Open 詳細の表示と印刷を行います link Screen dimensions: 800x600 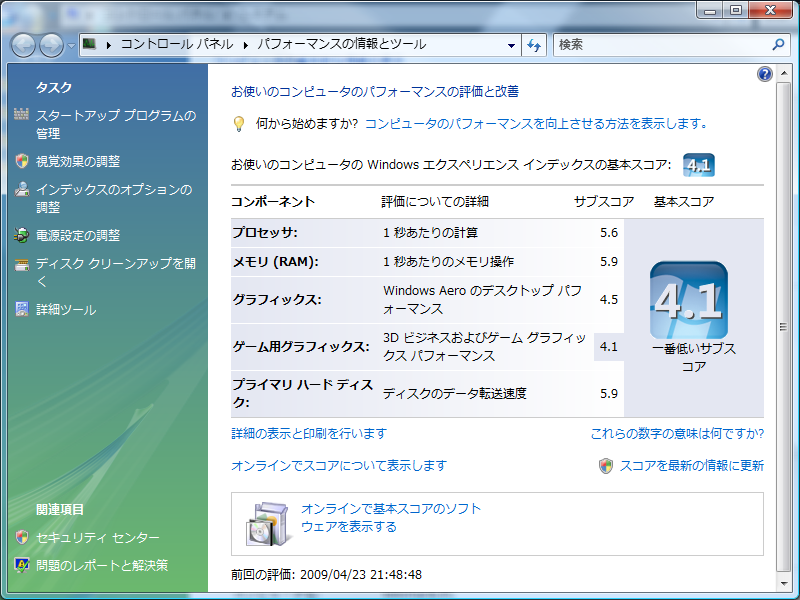(x=309, y=434)
